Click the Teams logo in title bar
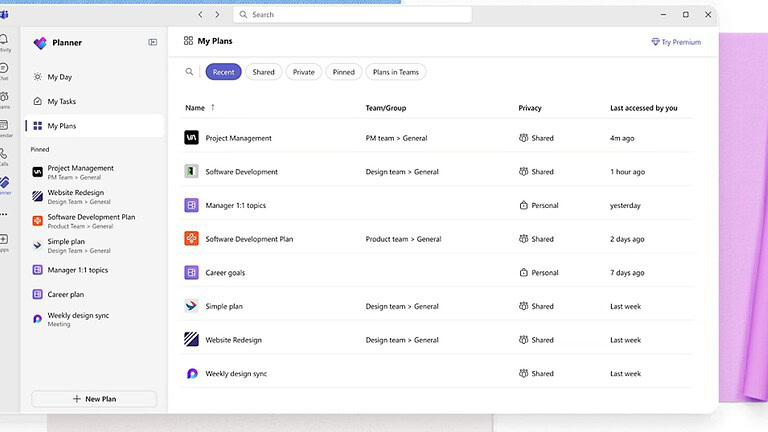Image resolution: width=768 pixels, height=432 pixels. [4, 15]
